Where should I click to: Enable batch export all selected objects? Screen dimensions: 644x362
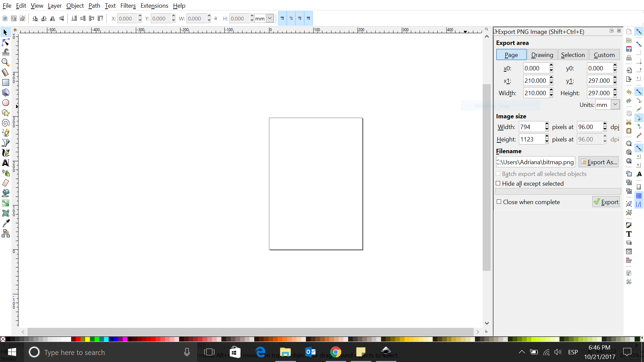click(x=498, y=174)
